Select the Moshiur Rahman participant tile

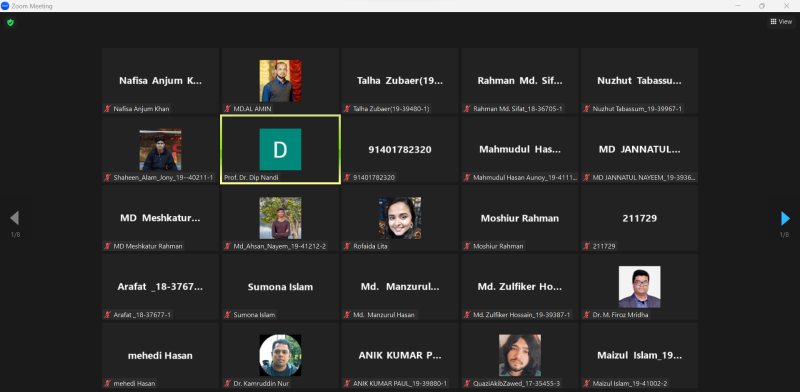(x=519, y=218)
